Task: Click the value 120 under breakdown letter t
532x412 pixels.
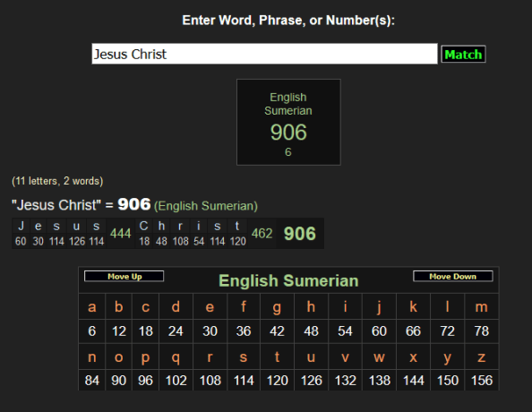Action: click(x=238, y=241)
